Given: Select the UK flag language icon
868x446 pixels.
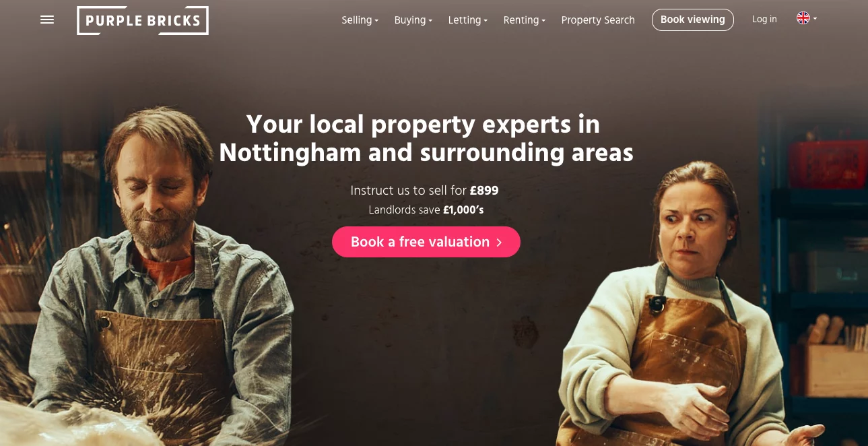Looking at the screenshot, I should [x=803, y=18].
